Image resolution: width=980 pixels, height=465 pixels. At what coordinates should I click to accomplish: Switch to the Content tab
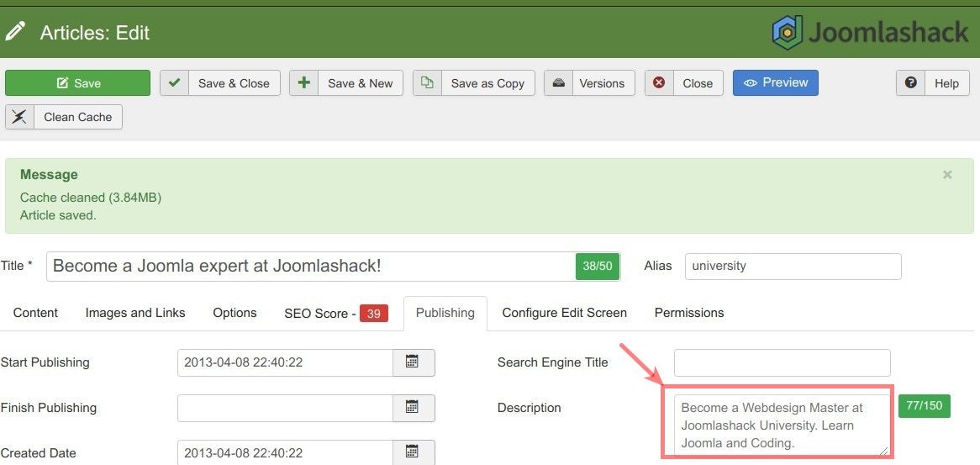pyautogui.click(x=35, y=313)
